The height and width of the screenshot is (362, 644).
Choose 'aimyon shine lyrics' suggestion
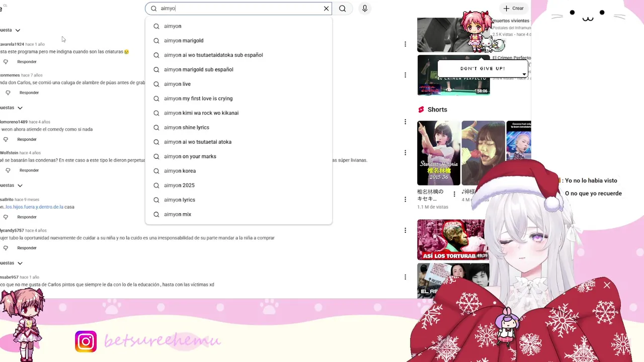[238, 128]
